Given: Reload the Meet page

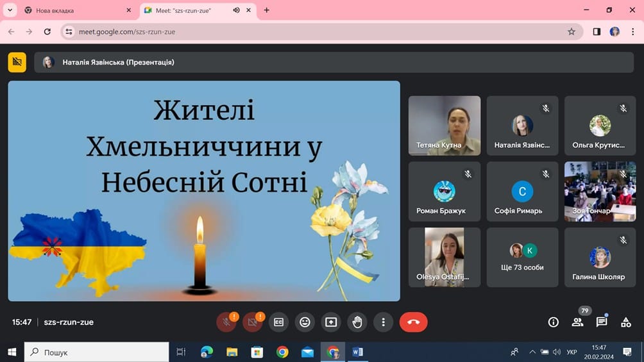Looking at the screenshot, I should coord(47,31).
